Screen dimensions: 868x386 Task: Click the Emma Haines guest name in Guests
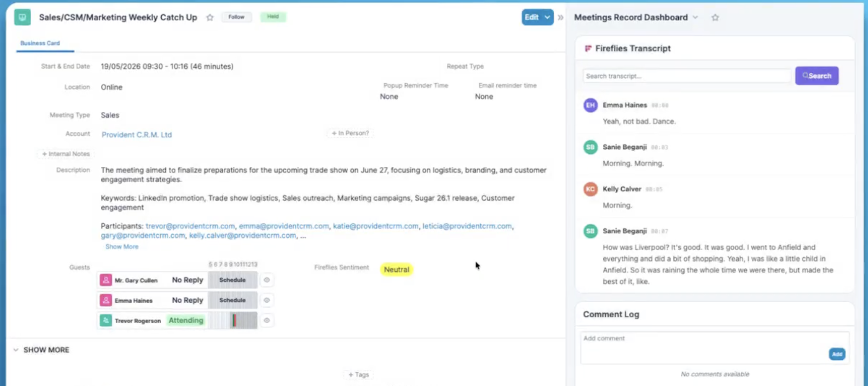click(133, 301)
